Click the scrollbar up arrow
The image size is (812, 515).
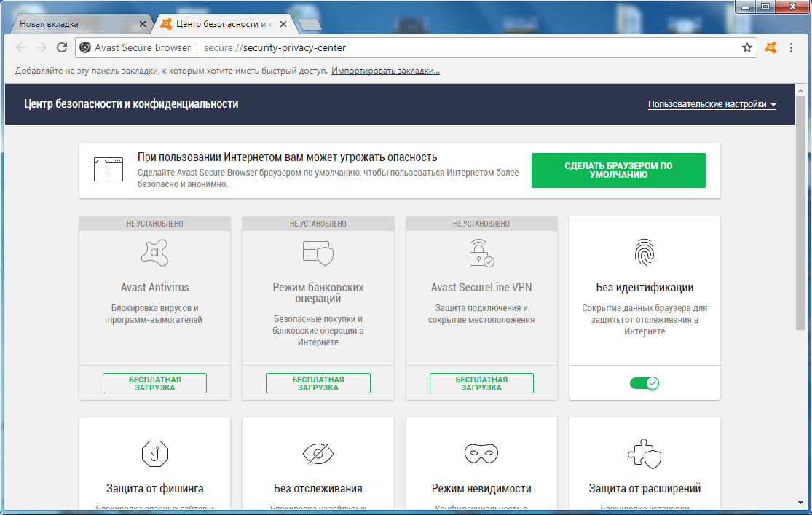[x=801, y=90]
